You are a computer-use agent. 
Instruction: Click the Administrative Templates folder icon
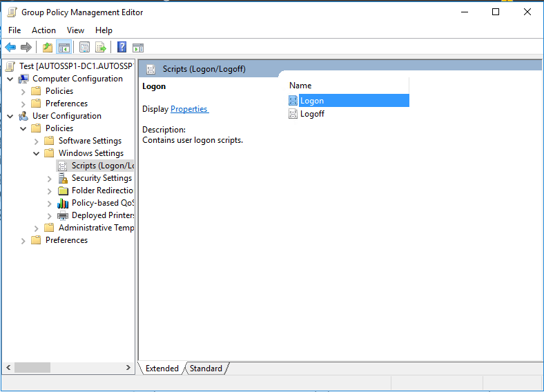click(x=49, y=228)
